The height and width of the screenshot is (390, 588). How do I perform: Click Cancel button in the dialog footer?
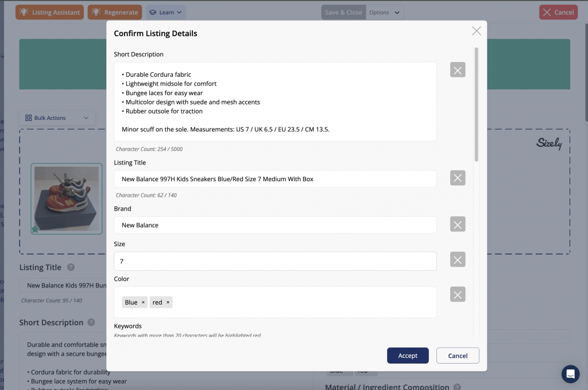coord(457,356)
